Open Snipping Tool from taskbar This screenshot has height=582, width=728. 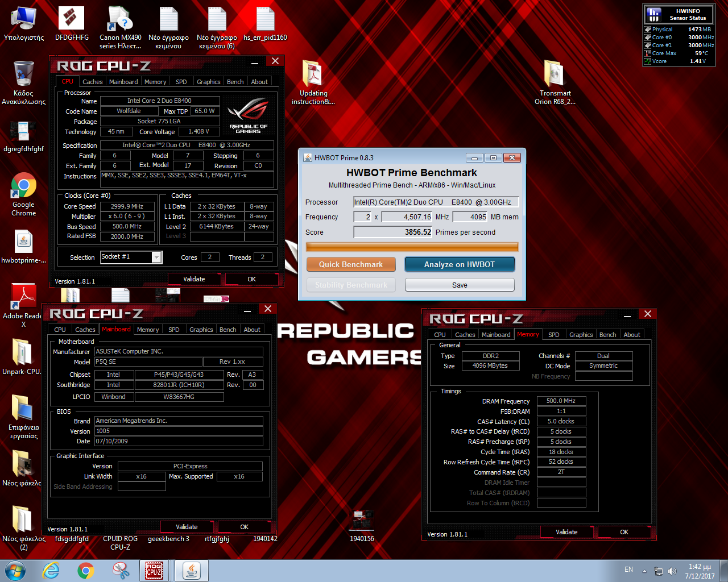pos(121,571)
